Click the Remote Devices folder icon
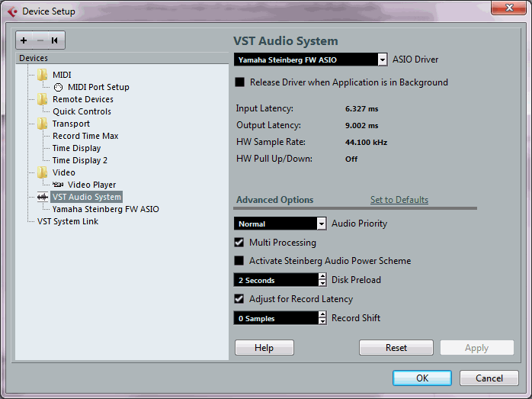 [43, 99]
